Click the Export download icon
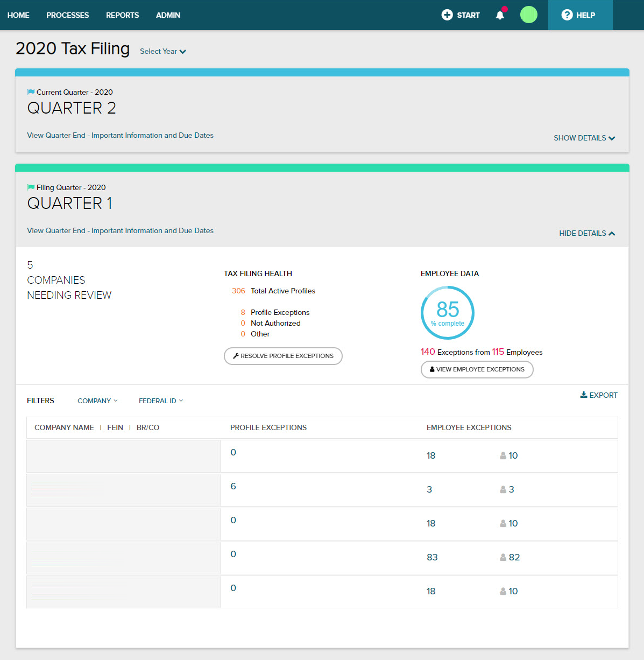Viewport: 644px width, 660px height. click(x=584, y=395)
